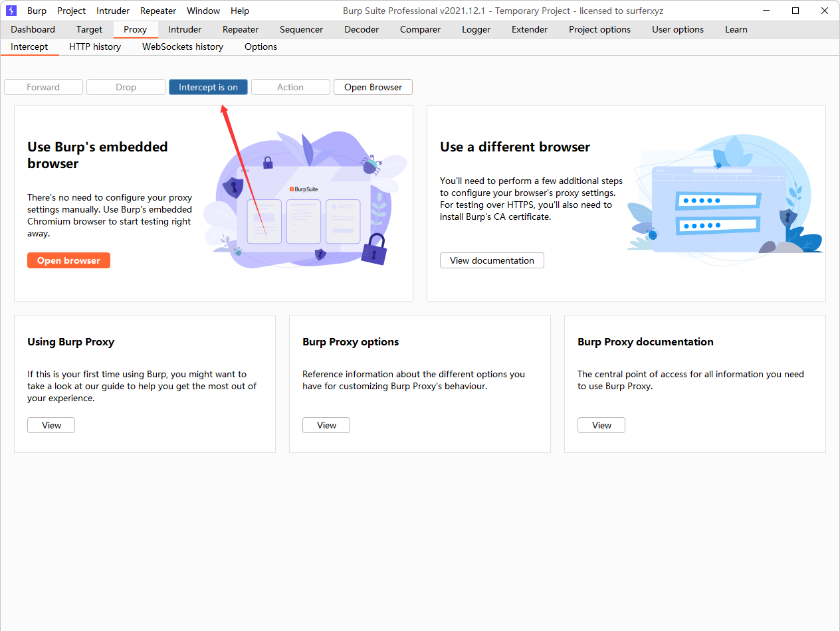Click View under Burp Proxy options
840x631 pixels.
coord(326,425)
